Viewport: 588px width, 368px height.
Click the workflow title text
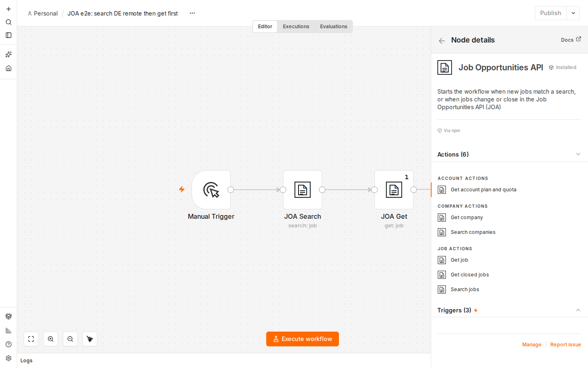(x=122, y=13)
